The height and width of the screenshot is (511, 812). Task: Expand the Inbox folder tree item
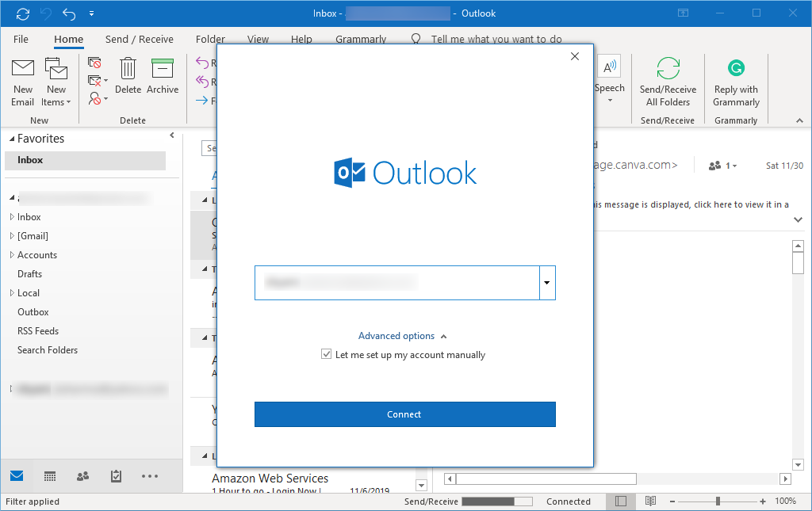coord(12,217)
